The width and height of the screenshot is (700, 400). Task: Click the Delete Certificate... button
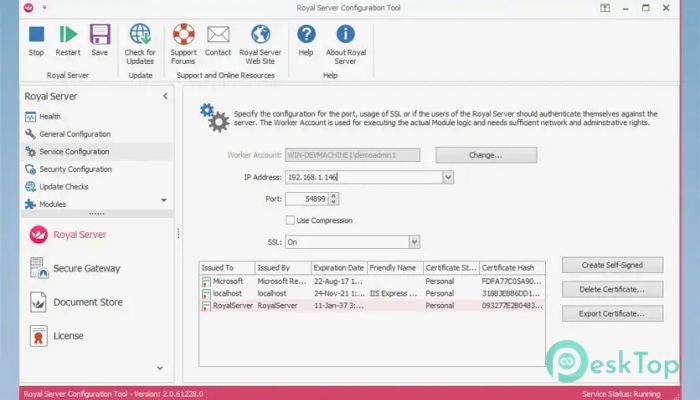tap(612, 289)
